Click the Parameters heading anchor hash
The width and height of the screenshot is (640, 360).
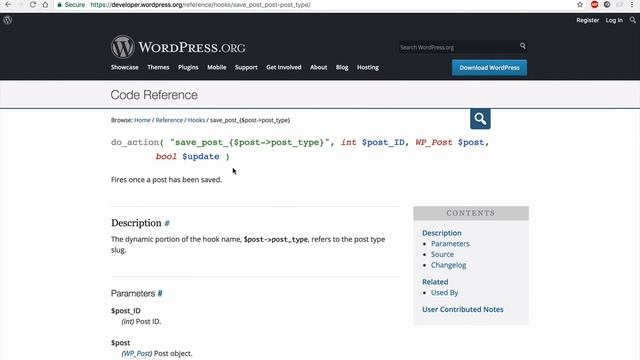(x=160, y=293)
